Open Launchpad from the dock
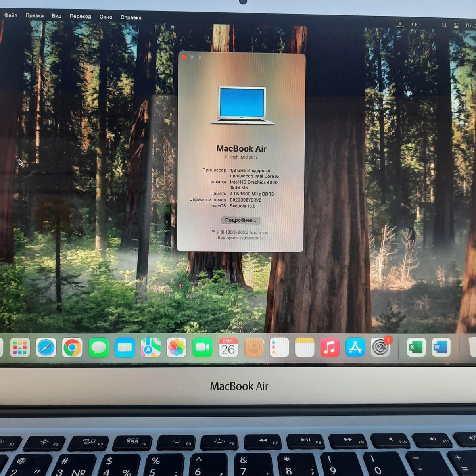This screenshot has height=476, width=476. click(20, 348)
